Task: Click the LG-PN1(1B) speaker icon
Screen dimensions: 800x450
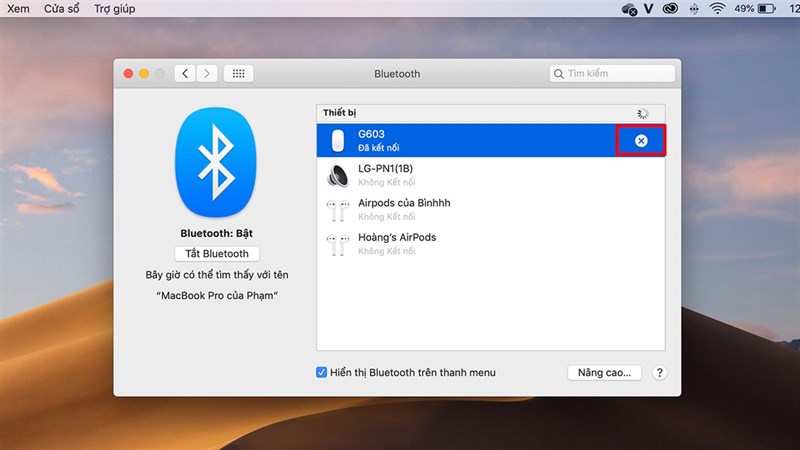Action: point(338,175)
